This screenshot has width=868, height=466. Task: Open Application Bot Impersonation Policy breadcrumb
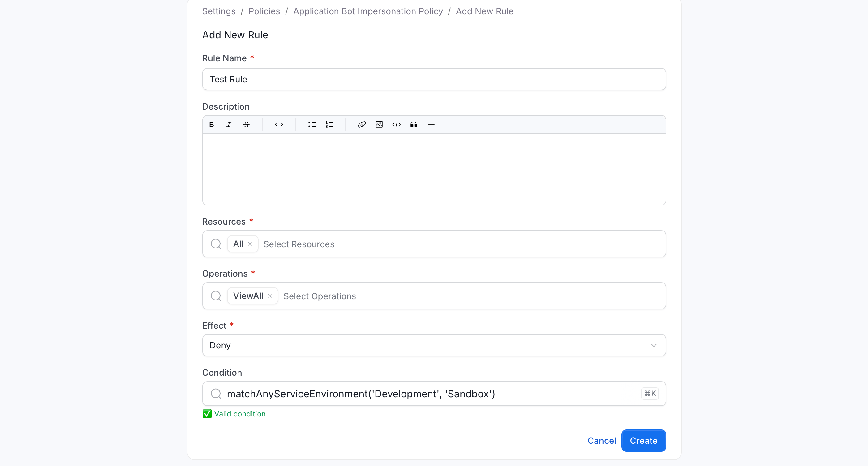point(368,11)
